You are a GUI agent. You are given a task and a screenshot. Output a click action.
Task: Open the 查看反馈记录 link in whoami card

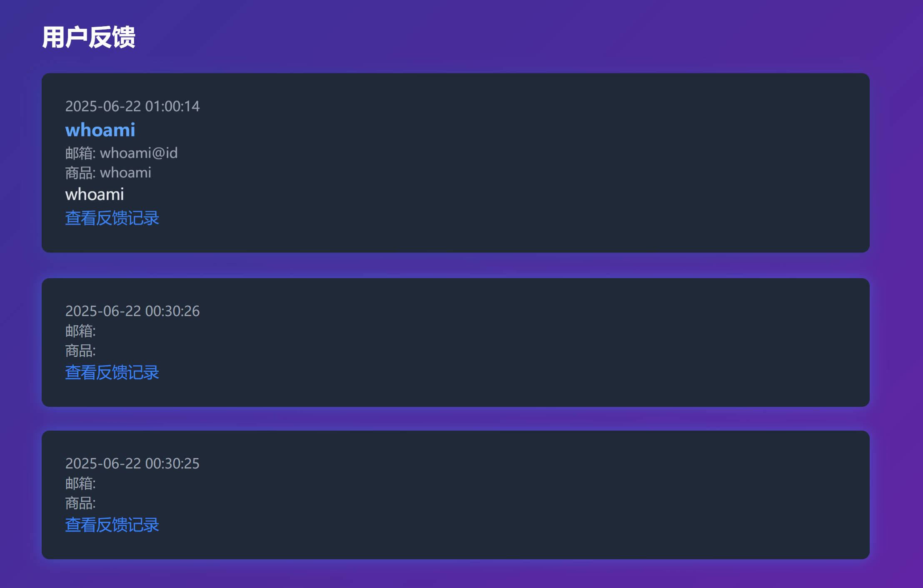[112, 218]
